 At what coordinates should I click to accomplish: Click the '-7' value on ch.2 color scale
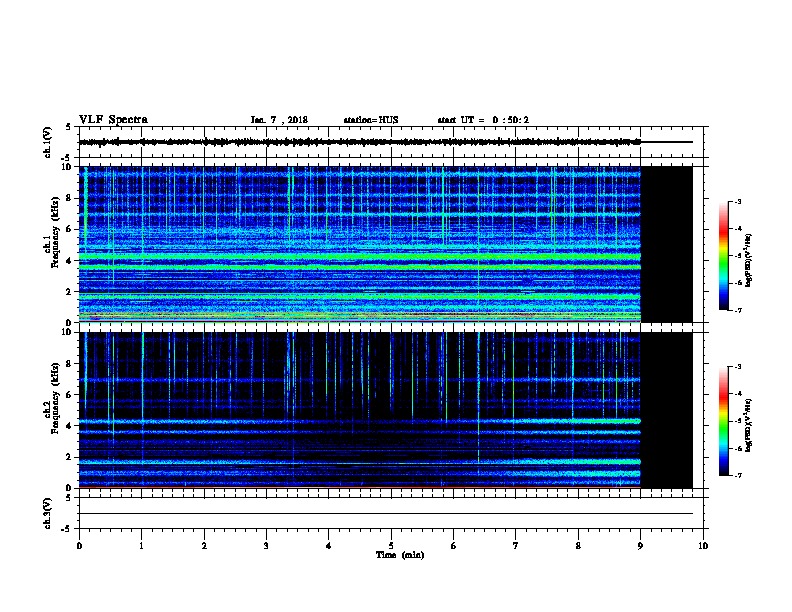(x=737, y=475)
